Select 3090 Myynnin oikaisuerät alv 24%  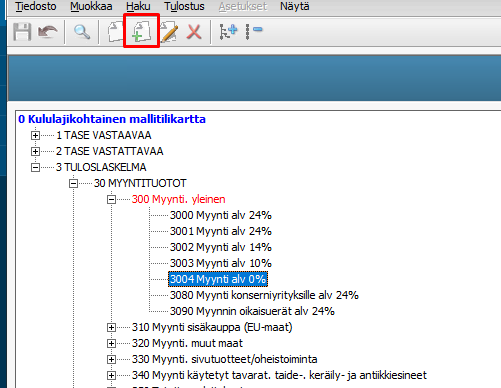252,311
